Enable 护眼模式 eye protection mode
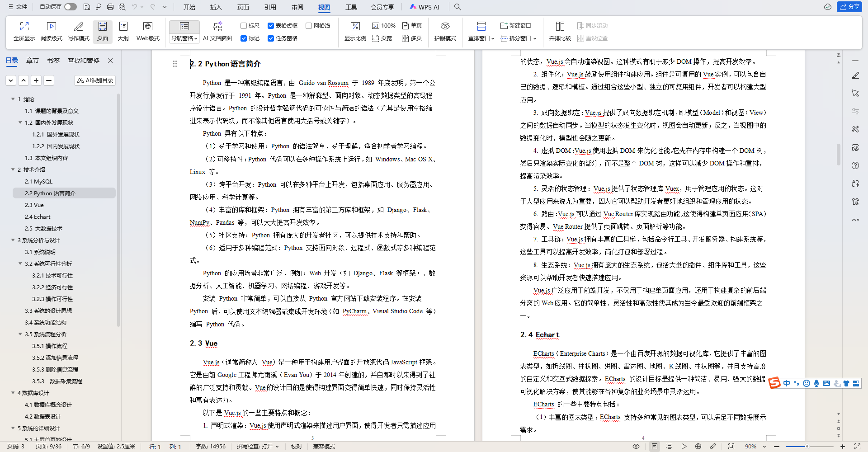Screen dimensions: 868x452 [x=445, y=32]
